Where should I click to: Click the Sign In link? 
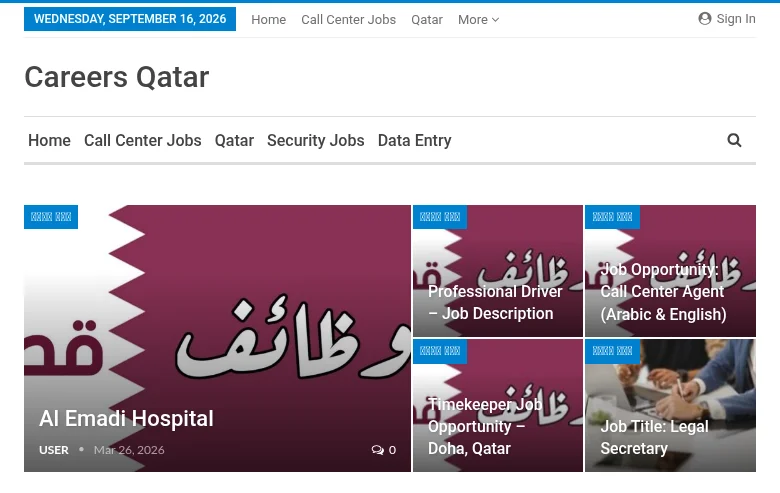pos(736,19)
